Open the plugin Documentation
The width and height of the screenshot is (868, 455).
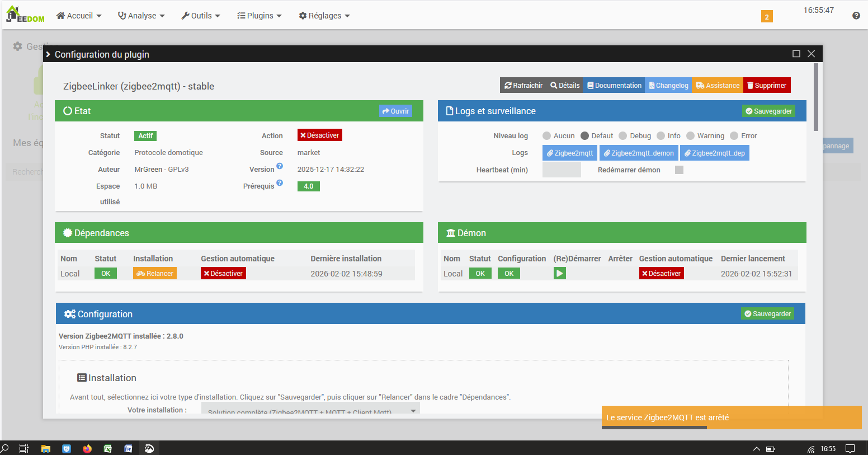[x=614, y=86]
